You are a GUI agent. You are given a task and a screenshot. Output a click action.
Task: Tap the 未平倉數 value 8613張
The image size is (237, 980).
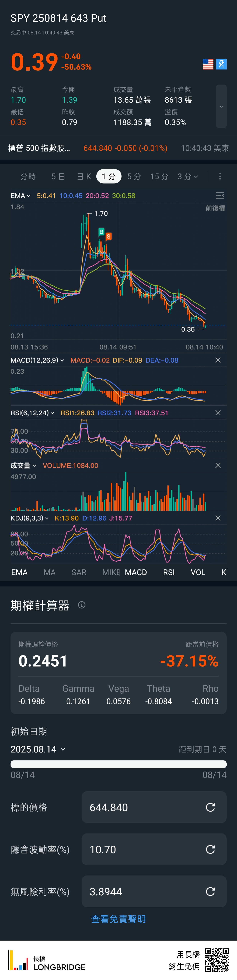(x=178, y=100)
